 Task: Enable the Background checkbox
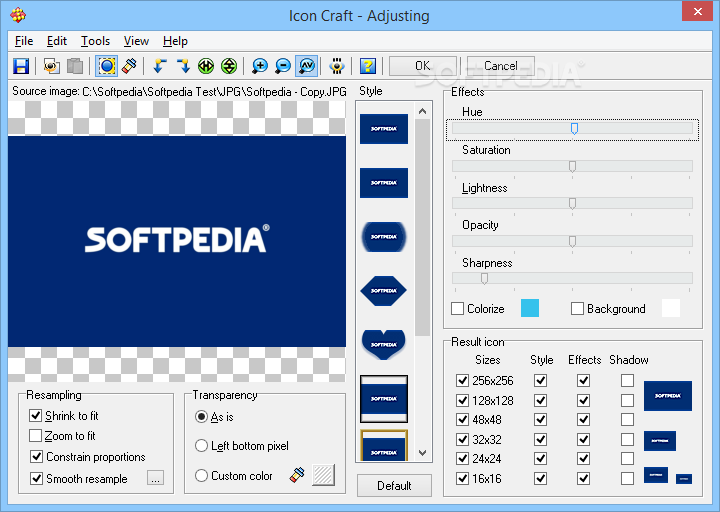point(577,309)
